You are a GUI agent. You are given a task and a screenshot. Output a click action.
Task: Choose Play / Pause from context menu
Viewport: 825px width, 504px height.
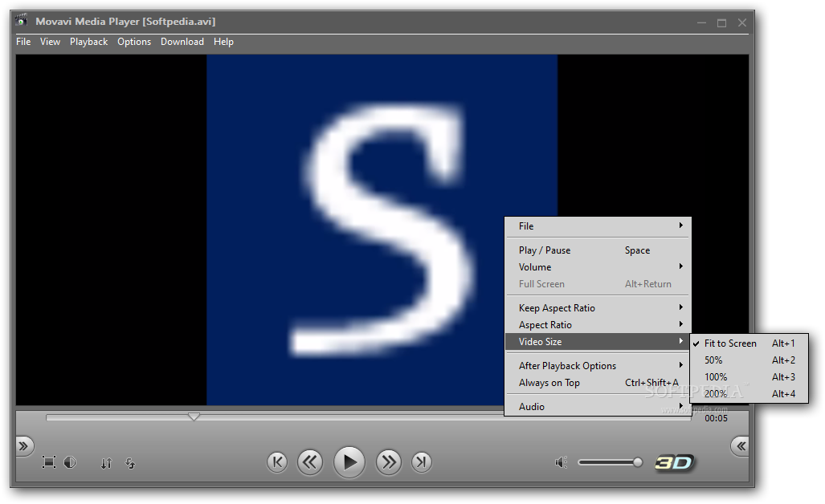(x=598, y=250)
